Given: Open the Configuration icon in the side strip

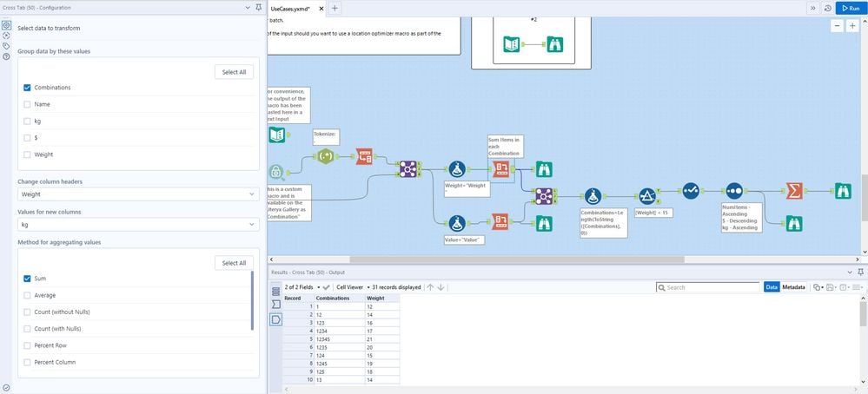Looking at the screenshot, I should coord(6,25).
